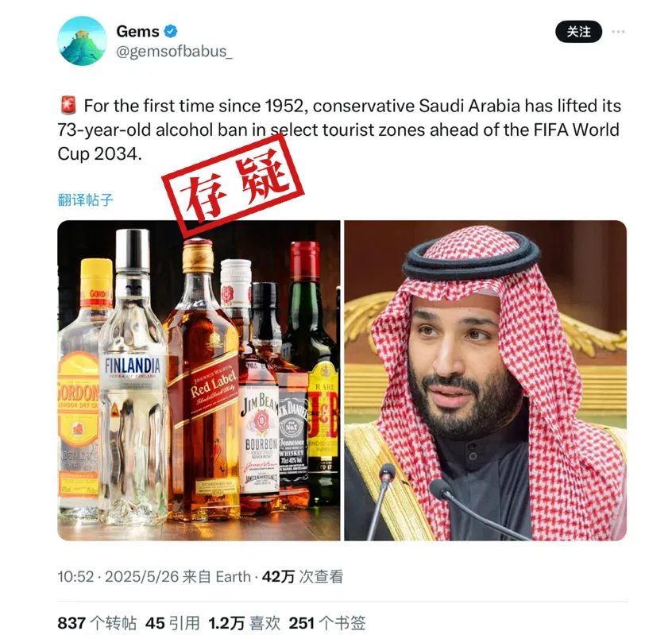
Task: Click the Gems display name
Action: 137,31
